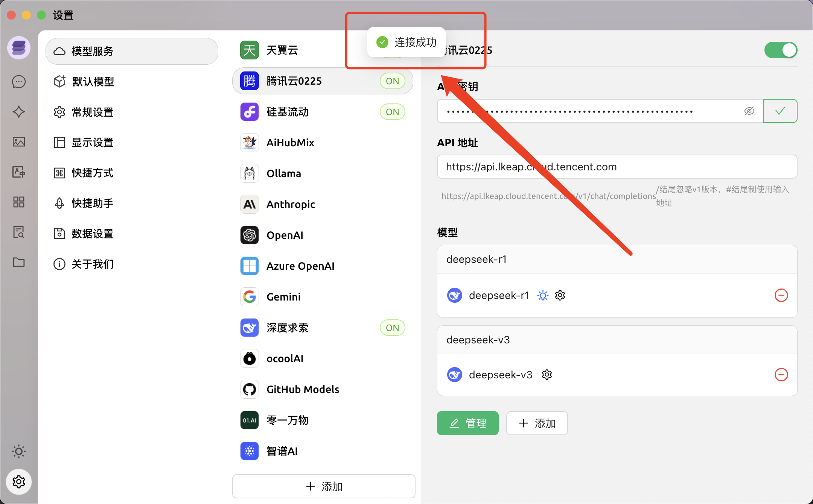Image resolution: width=813 pixels, height=504 pixels.
Task: Open the translate sidebar icon
Action: (19, 172)
